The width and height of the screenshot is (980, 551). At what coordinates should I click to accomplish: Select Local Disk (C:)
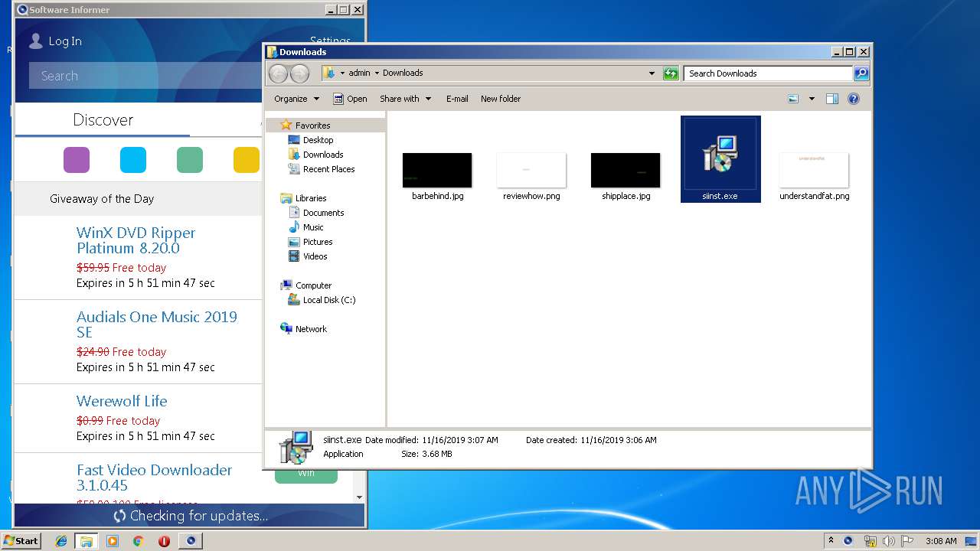pos(329,300)
